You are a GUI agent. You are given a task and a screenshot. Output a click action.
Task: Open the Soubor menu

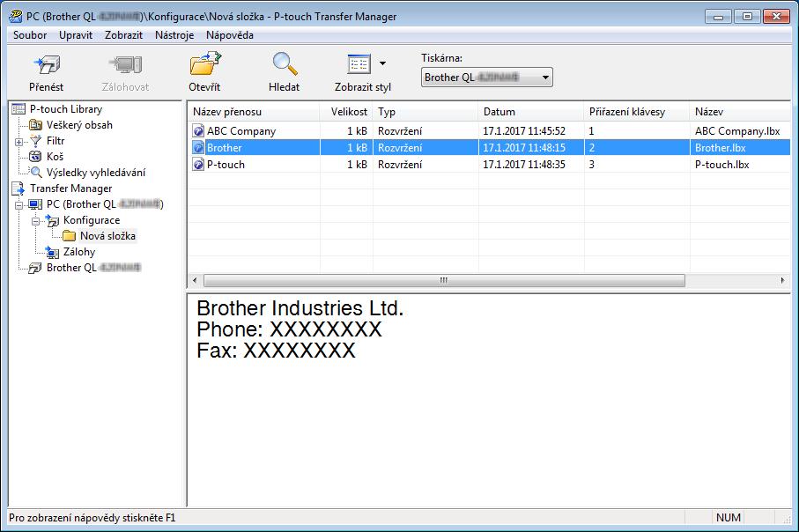tap(30, 35)
